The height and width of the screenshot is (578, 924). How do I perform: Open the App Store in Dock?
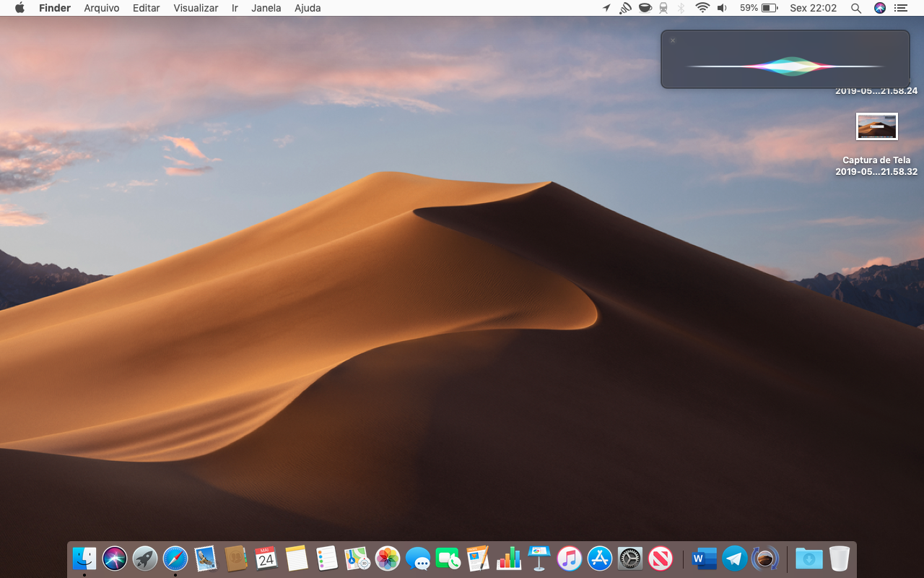pos(600,558)
